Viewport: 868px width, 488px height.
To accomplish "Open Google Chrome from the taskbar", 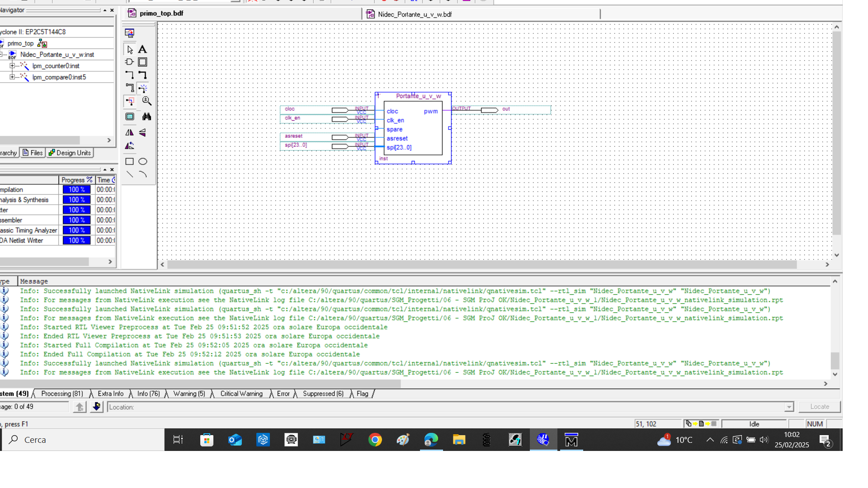I will 375,440.
